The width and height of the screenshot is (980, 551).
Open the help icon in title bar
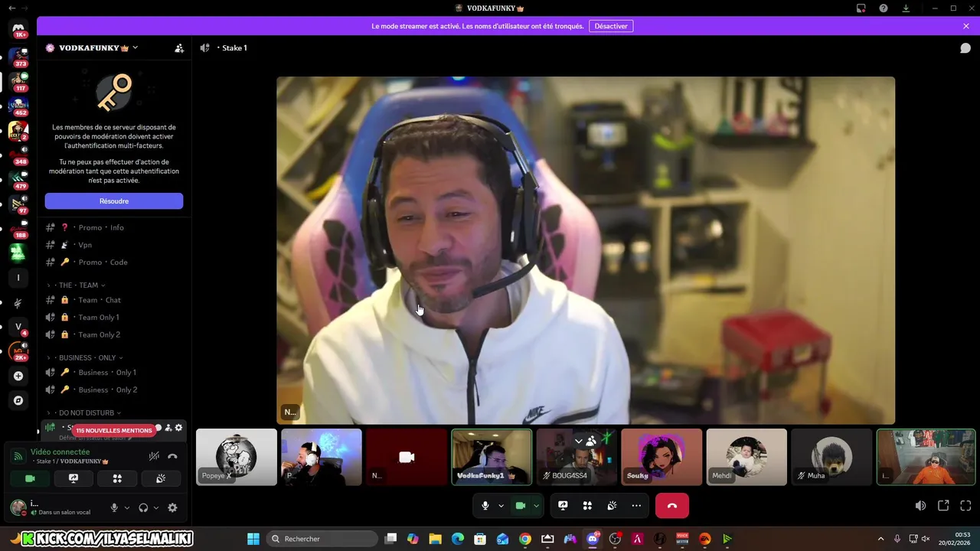click(884, 8)
